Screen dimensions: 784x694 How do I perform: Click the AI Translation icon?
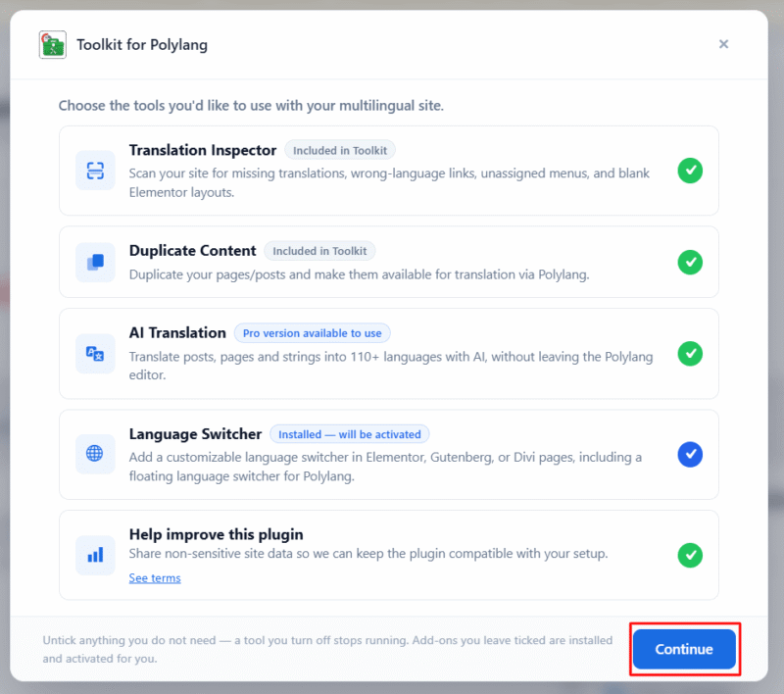pos(95,354)
